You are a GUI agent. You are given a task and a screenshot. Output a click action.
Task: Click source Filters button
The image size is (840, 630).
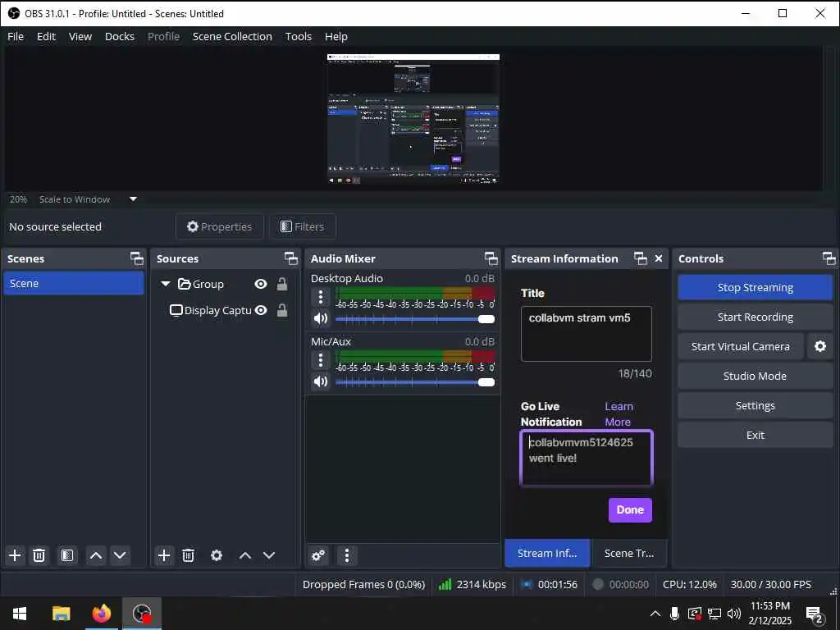(x=302, y=226)
